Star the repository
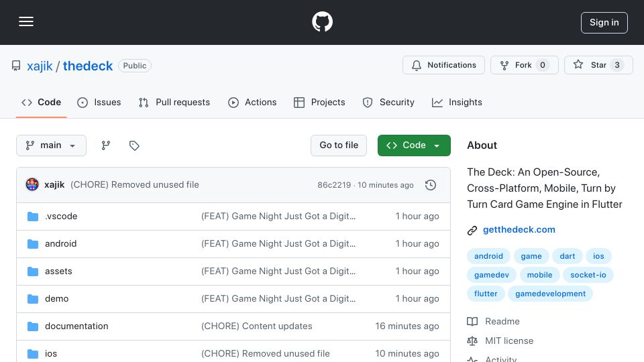Viewport: 644px width, 362px height. pos(598,65)
